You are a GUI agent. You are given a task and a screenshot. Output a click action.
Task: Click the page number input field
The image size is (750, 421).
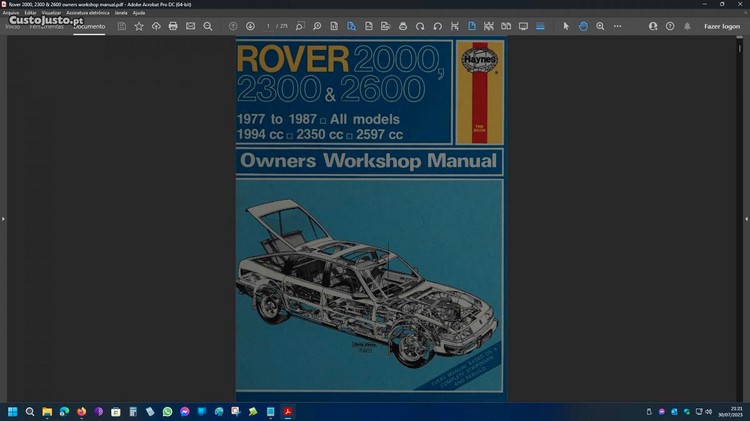point(269,26)
